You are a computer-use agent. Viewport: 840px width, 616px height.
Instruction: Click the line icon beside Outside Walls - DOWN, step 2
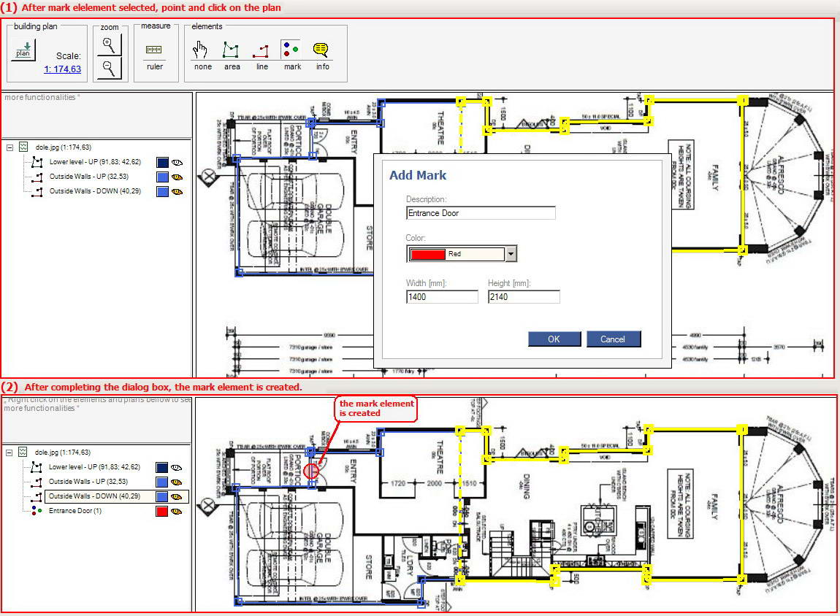(37, 496)
